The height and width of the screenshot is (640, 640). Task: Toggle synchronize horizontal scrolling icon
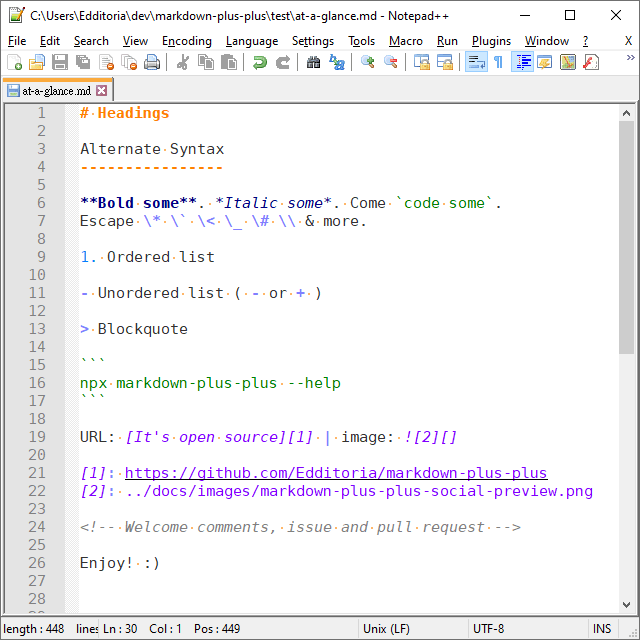pyautogui.click(x=444, y=62)
